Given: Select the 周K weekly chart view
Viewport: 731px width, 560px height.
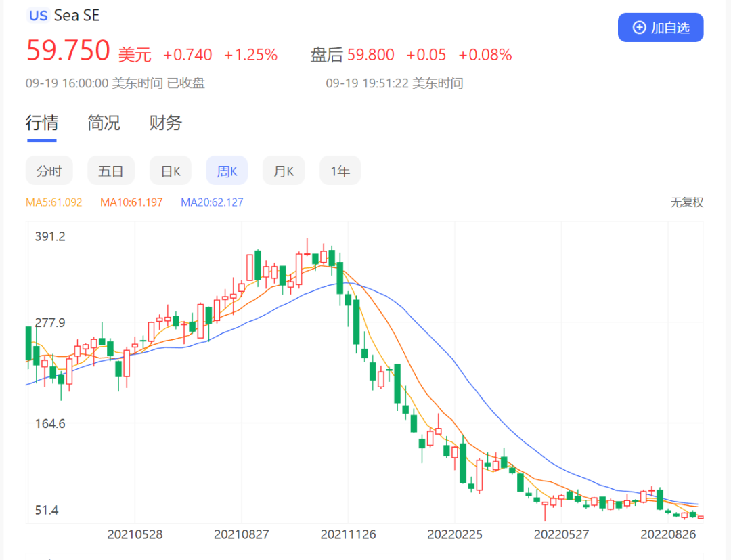Looking at the screenshot, I should coord(227,171).
